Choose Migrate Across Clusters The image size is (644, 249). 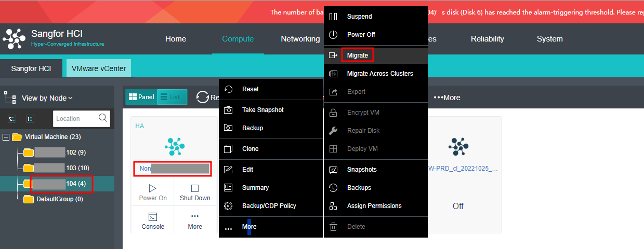pyautogui.click(x=376, y=74)
